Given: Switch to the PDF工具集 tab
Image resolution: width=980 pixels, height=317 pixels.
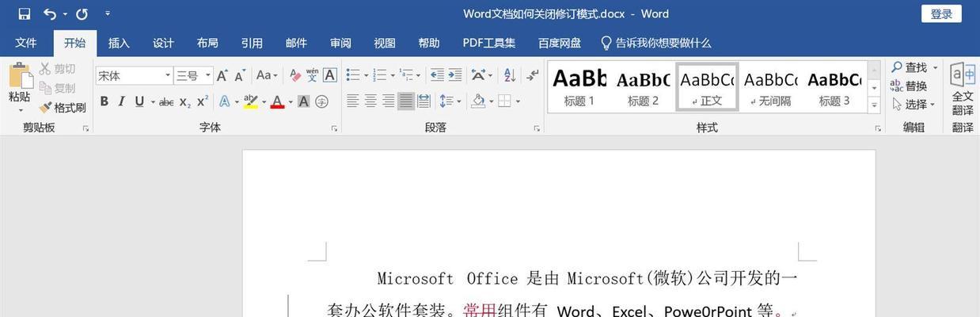Looking at the screenshot, I should click(x=489, y=43).
